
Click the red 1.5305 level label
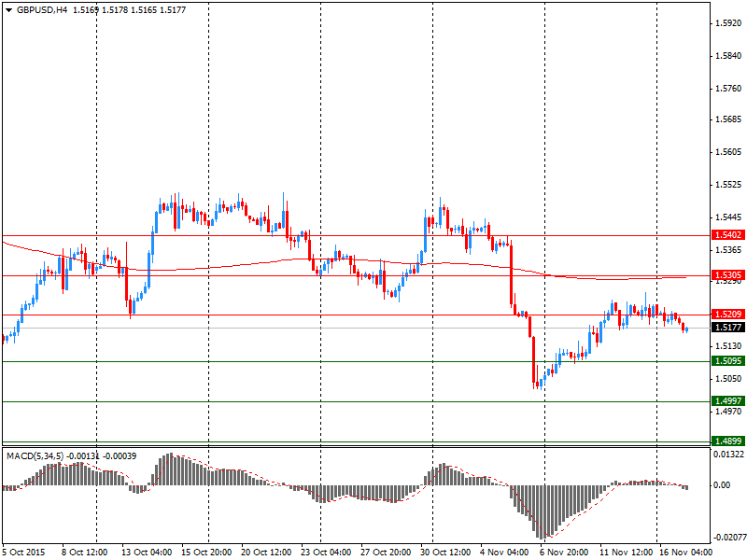pyautogui.click(x=727, y=275)
